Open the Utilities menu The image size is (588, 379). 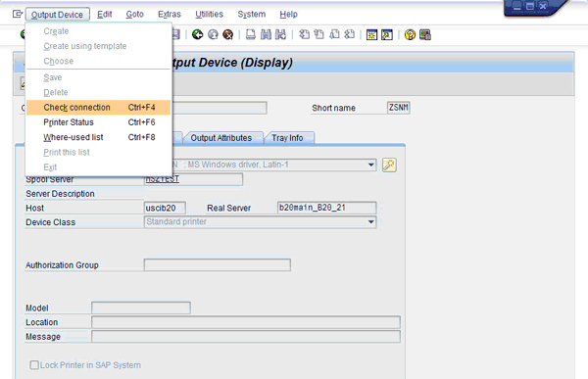tap(209, 15)
